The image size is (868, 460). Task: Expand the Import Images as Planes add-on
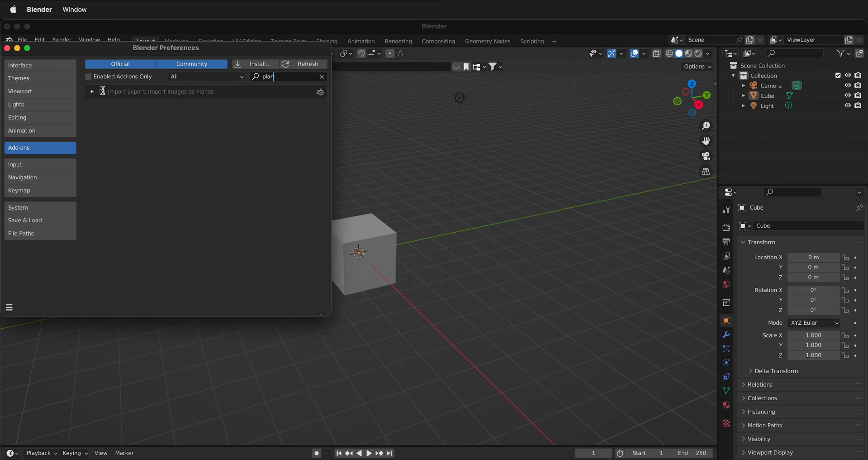[92, 91]
